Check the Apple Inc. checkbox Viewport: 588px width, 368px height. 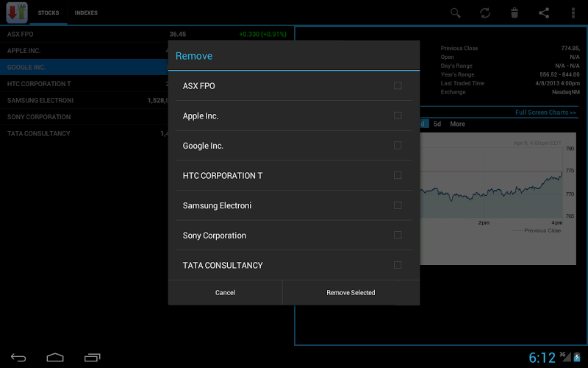[x=398, y=116]
